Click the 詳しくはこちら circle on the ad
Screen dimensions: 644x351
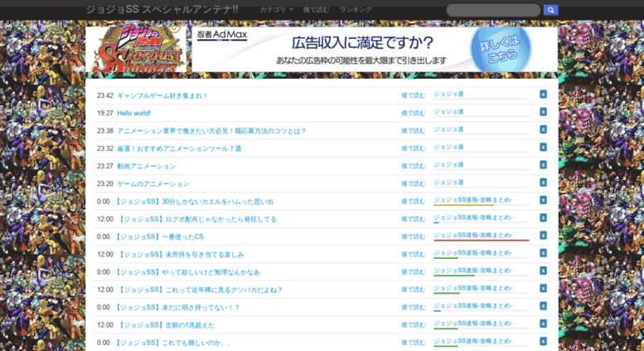coord(501,49)
